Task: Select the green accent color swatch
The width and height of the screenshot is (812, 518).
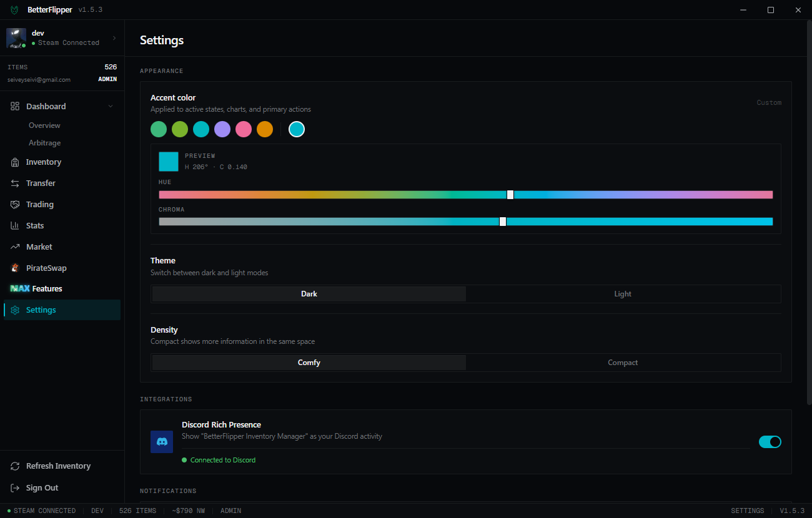Action: (159, 129)
